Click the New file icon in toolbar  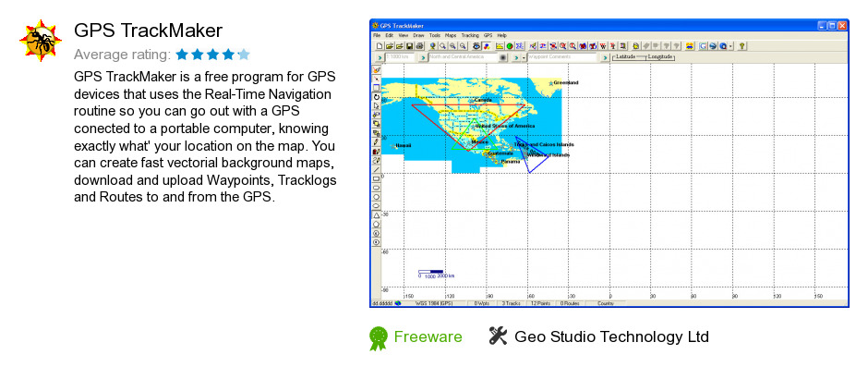(x=380, y=46)
